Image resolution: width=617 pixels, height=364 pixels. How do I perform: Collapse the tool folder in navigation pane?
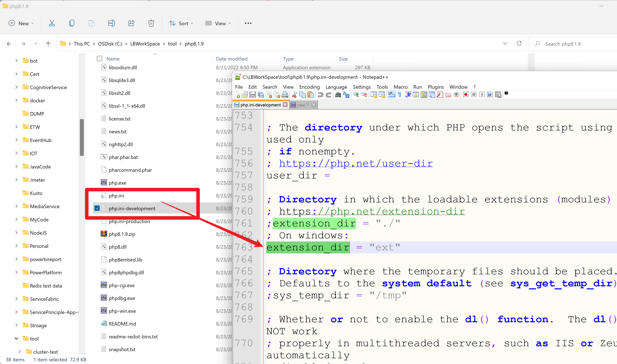16,339
